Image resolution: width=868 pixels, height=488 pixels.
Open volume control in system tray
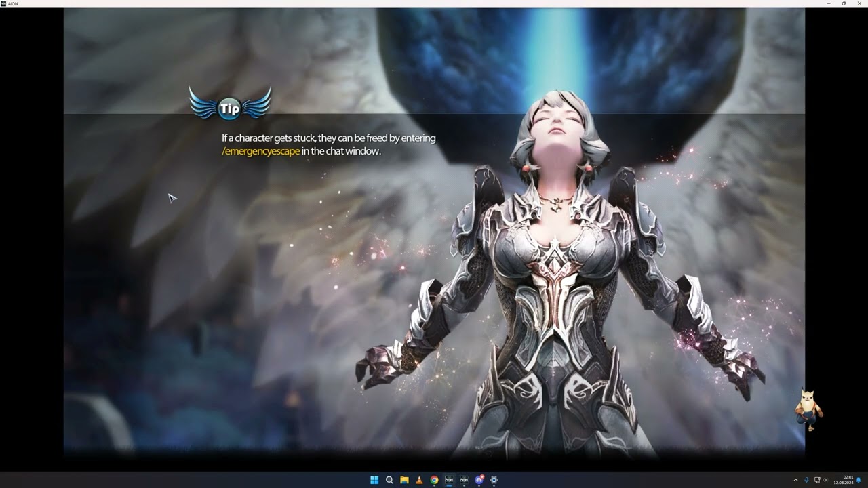pos(825,480)
